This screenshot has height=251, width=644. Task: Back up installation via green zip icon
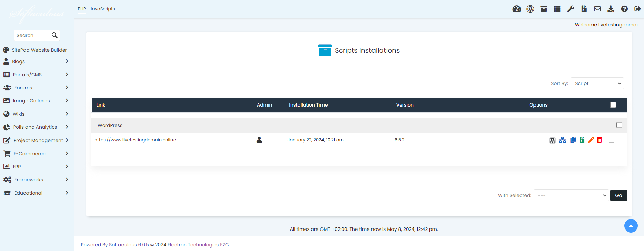click(582, 140)
